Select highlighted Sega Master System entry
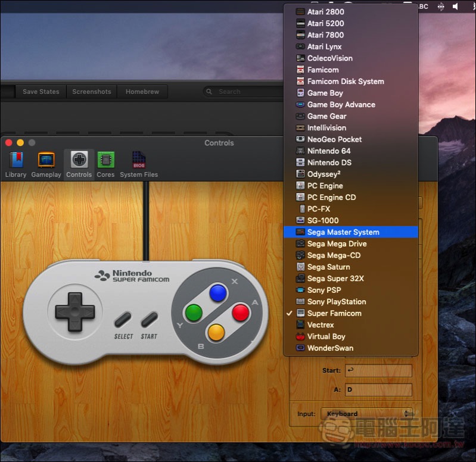Viewport: 476px width, 462px height. pos(351,232)
